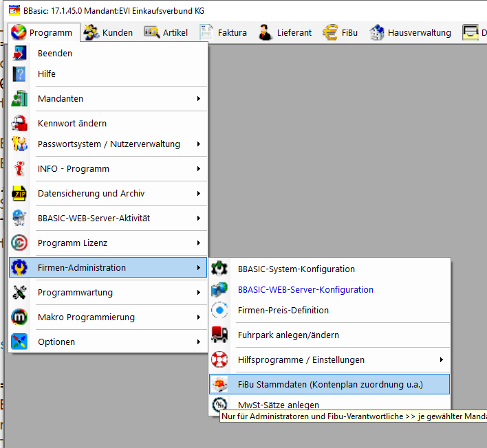The image size is (487, 448).
Task: Click the Makro Programmierung m icon
Action: point(19,317)
